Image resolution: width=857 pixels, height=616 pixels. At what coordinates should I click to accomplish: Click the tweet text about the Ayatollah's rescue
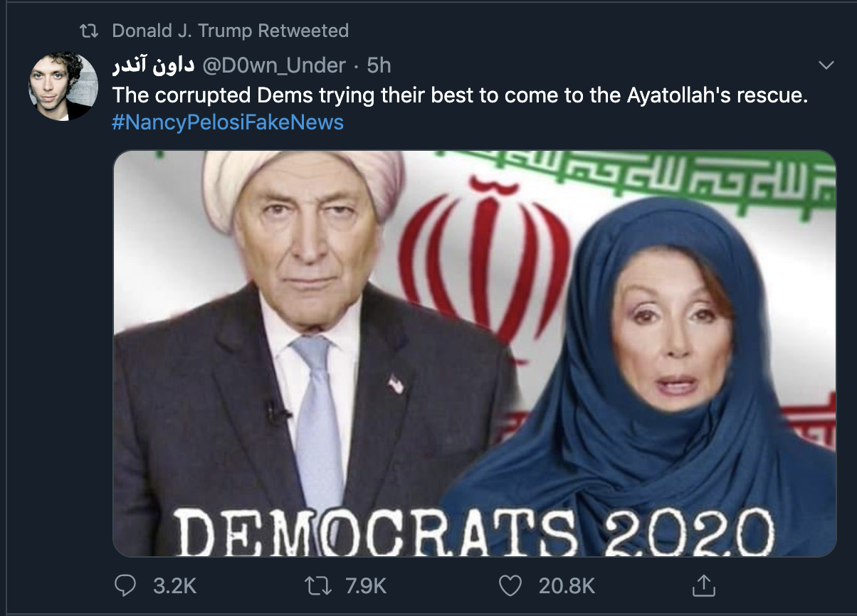(460, 95)
